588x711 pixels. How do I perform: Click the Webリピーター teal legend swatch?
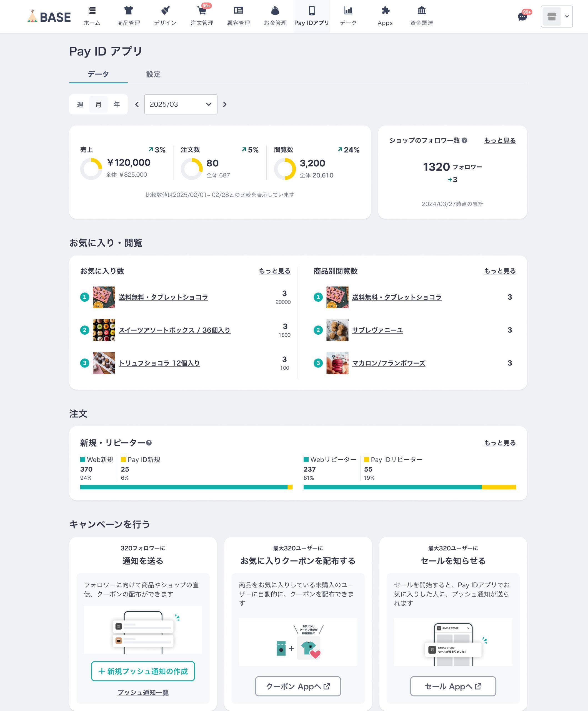click(306, 459)
